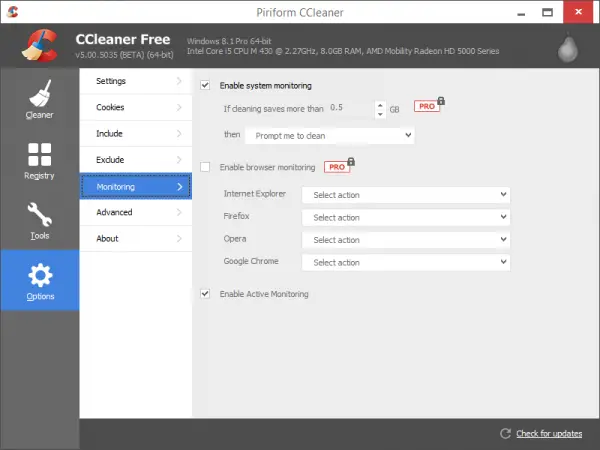
Task: Open the Include options page
Action: pos(135,134)
